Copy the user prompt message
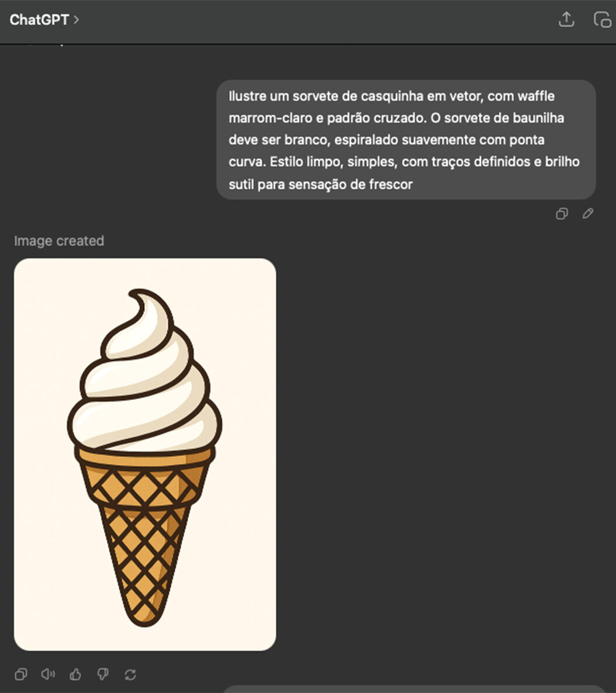 click(562, 214)
